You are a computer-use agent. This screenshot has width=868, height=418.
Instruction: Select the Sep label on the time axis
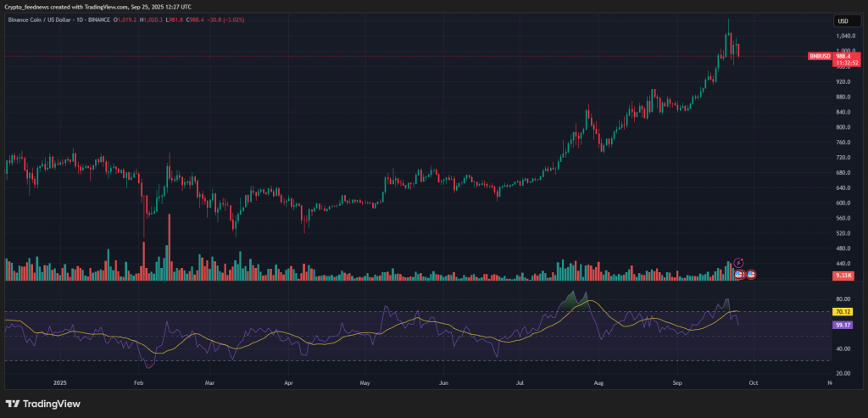(x=676, y=382)
